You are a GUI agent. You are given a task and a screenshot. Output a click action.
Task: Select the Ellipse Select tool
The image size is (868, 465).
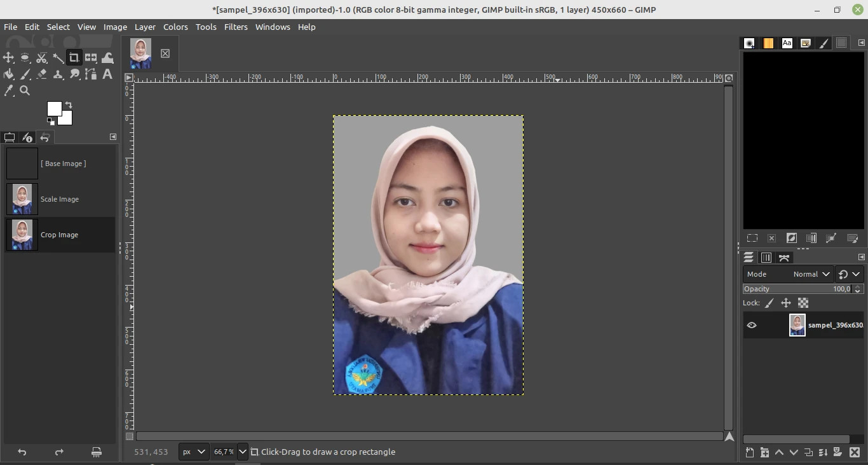click(25, 58)
